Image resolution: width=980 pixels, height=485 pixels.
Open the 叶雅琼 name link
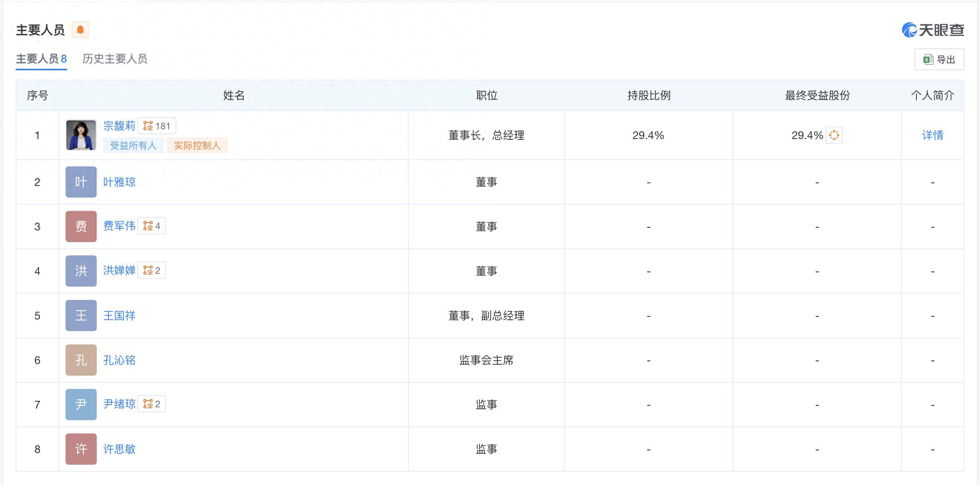click(119, 182)
